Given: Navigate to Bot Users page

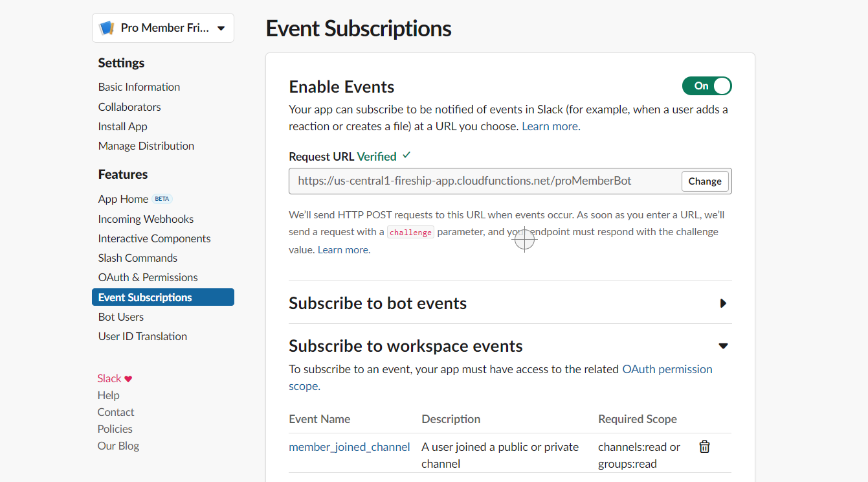Looking at the screenshot, I should pos(120,316).
